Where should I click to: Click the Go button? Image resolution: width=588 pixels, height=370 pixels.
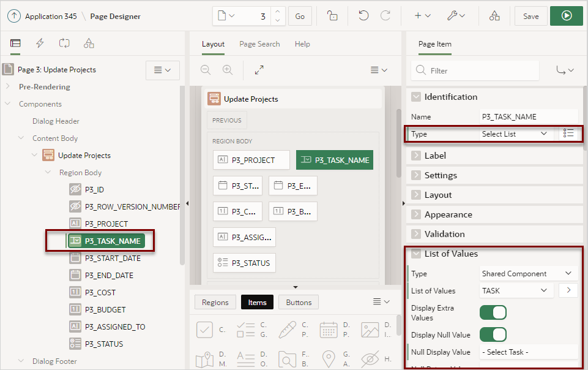tap(300, 16)
